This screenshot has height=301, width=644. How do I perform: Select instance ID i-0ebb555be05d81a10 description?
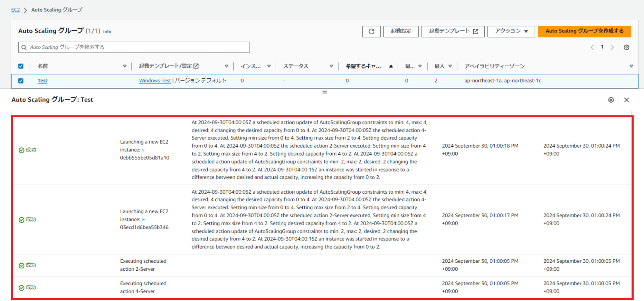tap(145, 150)
